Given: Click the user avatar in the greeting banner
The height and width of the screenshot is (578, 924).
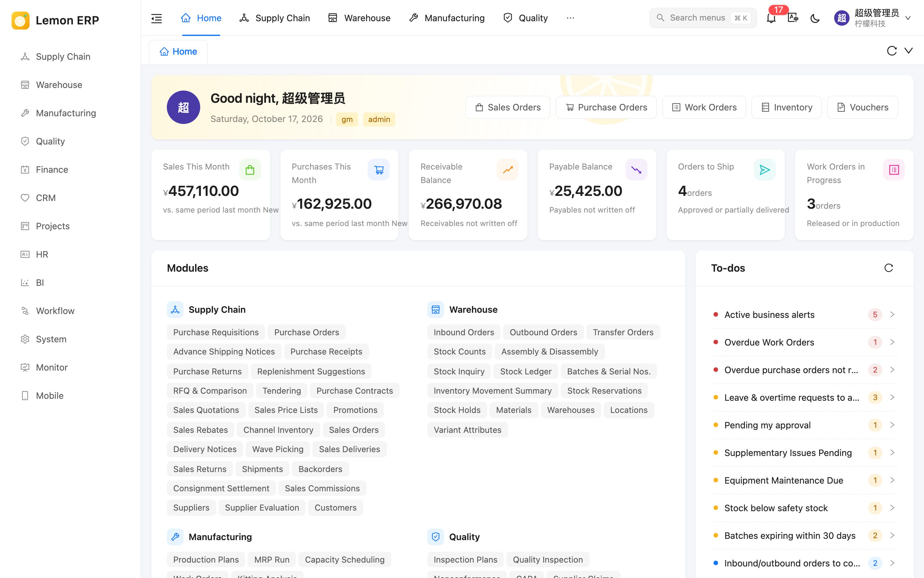Looking at the screenshot, I should click(183, 108).
